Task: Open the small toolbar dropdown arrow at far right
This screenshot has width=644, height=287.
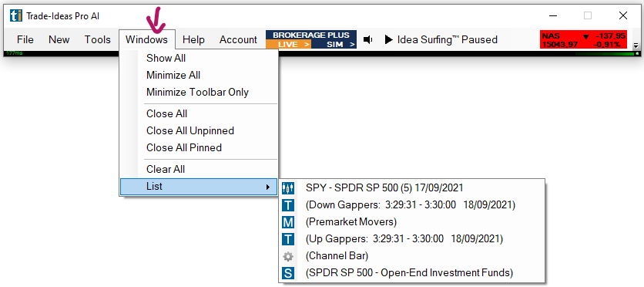Action: click(636, 46)
